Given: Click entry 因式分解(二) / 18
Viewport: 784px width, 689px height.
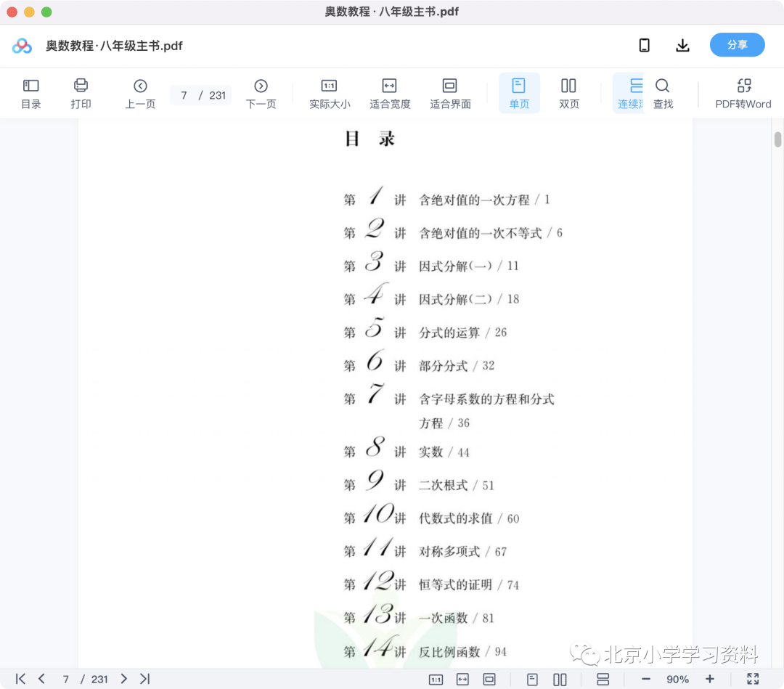Looking at the screenshot, I should pos(469,299).
